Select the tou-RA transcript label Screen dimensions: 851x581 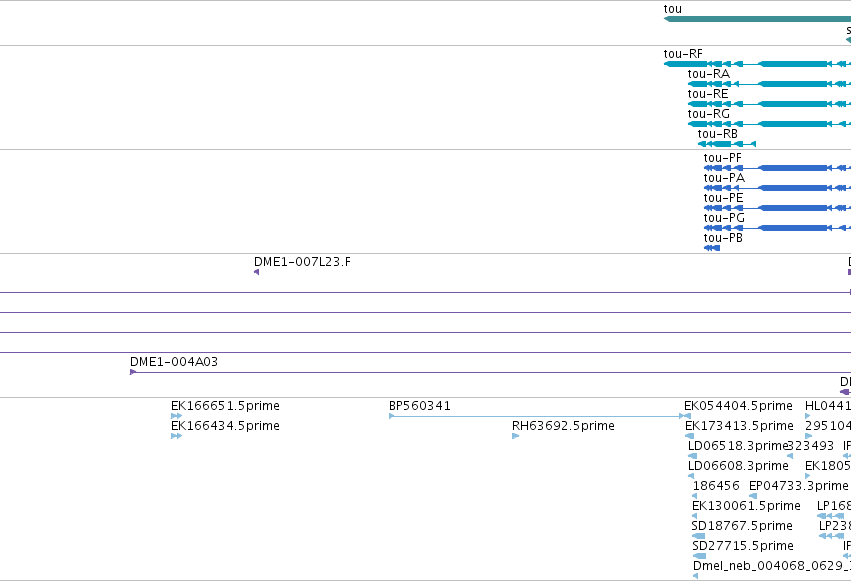tap(708, 74)
